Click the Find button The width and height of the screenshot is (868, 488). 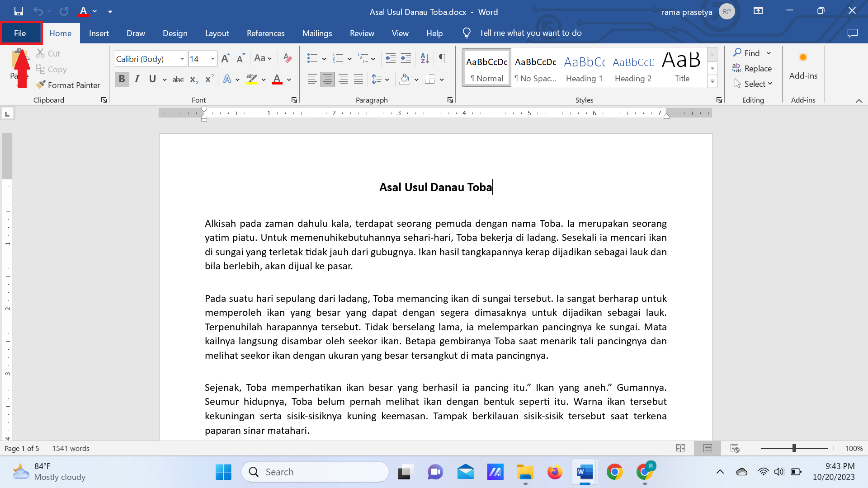[746, 53]
